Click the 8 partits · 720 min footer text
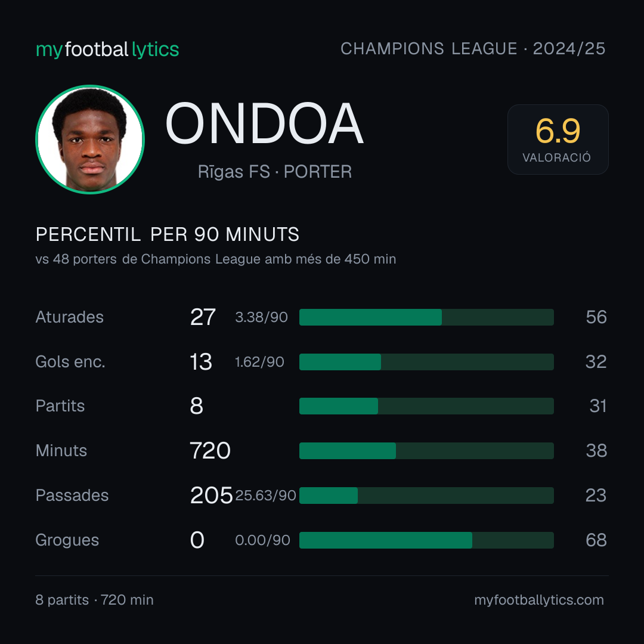Screen dimensions: 644x644 click(94, 600)
